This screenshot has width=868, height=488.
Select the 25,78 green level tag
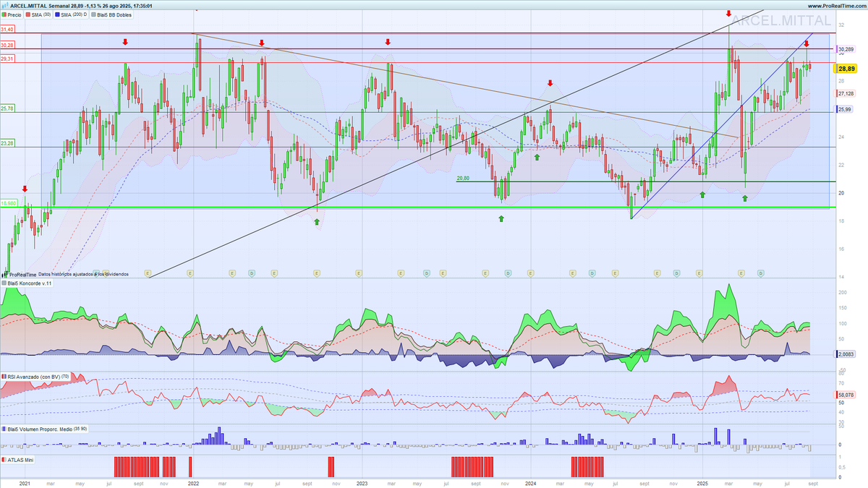click(7, 108)
